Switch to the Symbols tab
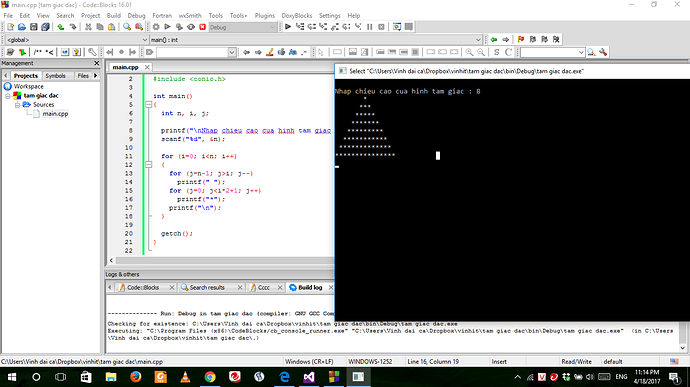The width and height of the screenshot is (690, 387). pyautogui.click(x=55, y=76)
